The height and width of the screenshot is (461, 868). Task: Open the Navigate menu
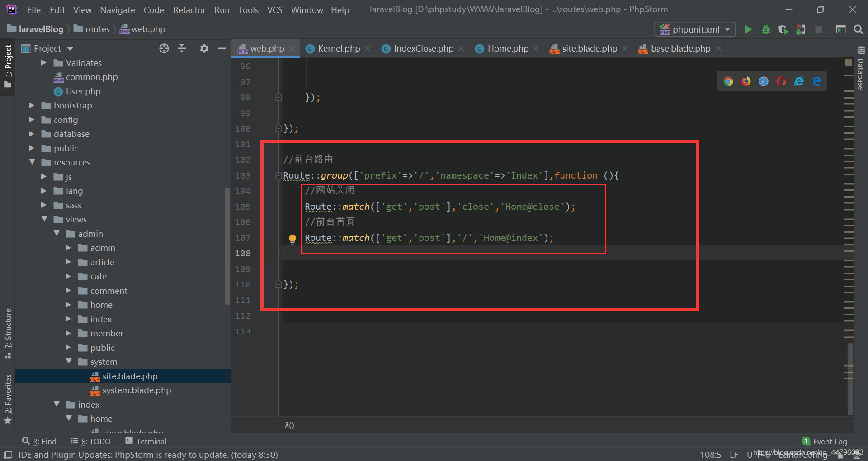(x=117, y=10)
